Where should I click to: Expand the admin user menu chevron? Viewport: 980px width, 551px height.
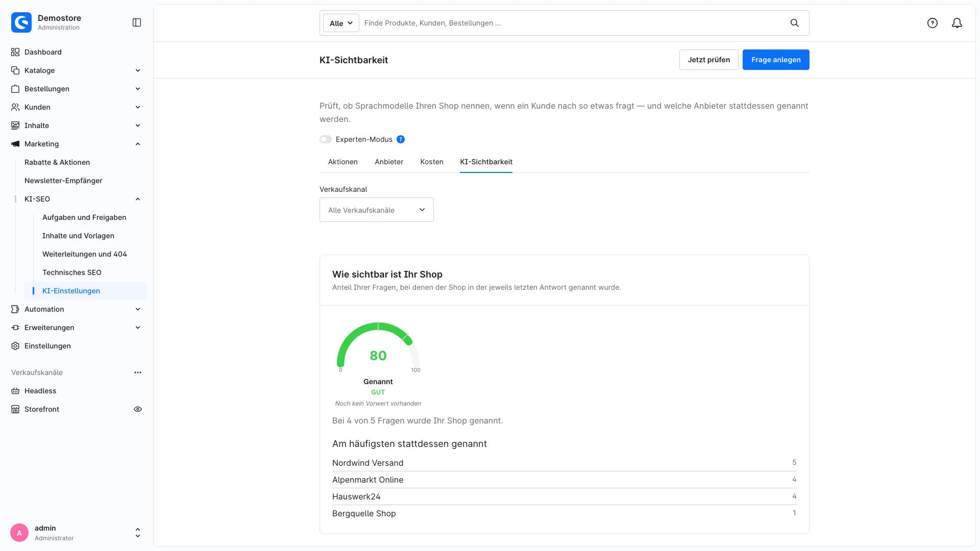pos(138,533)
